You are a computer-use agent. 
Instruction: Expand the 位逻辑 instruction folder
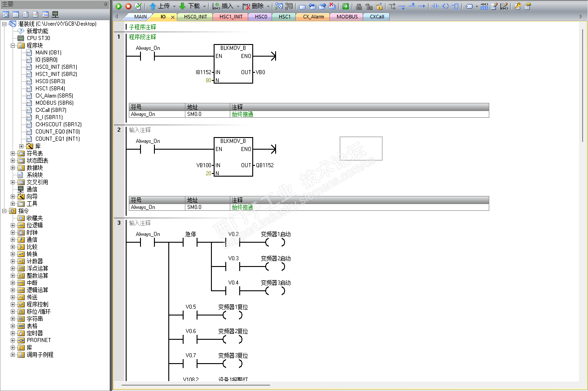[13, 225]
